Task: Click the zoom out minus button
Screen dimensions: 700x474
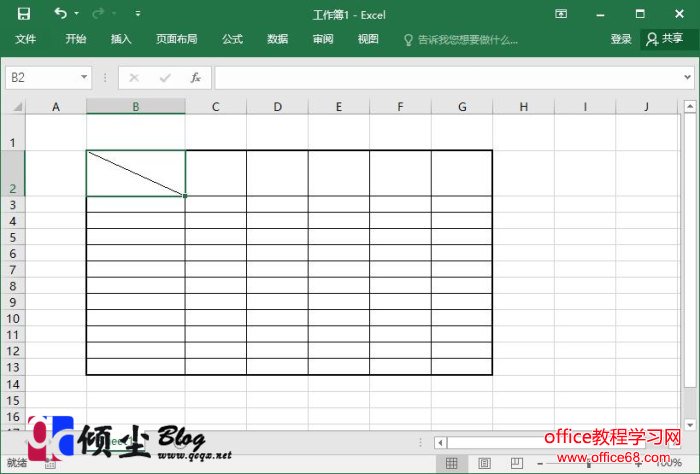Action: [540, 464]
